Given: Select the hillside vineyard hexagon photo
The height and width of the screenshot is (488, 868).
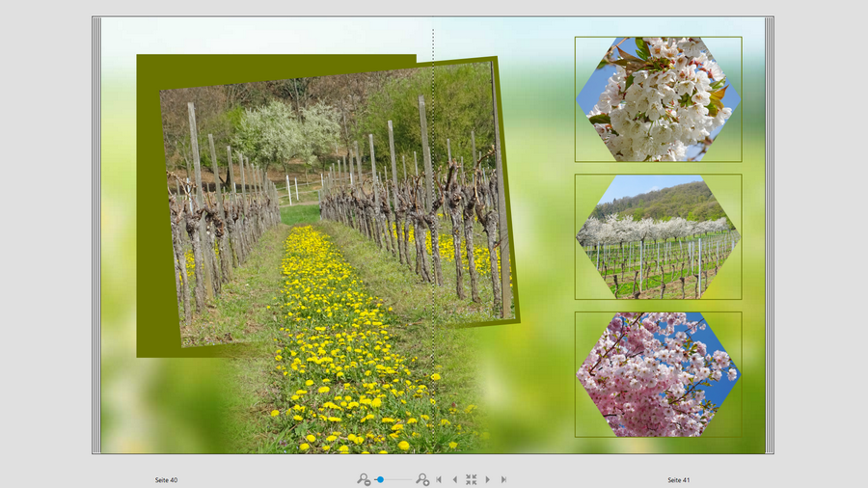Looking at the screenshot, I should coord(658,237).
